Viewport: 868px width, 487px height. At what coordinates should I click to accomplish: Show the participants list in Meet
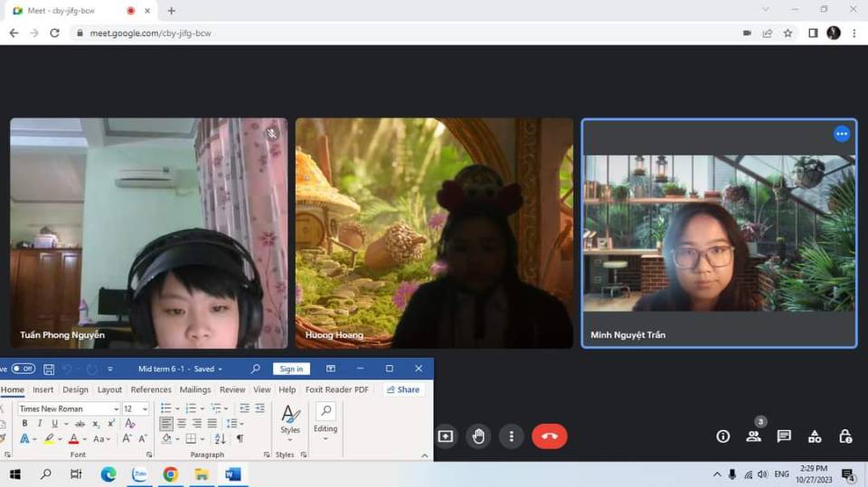(753, 436)
